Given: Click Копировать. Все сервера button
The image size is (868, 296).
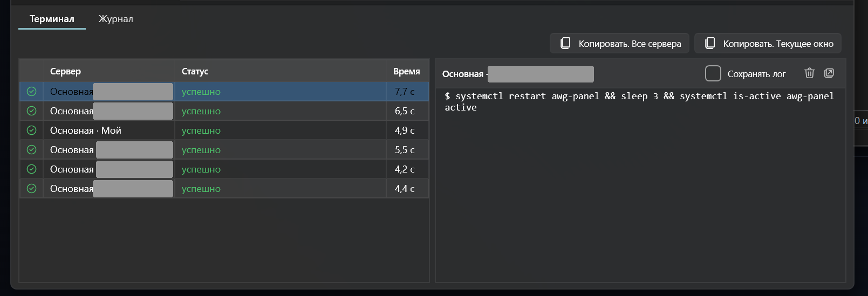Looking at the screenshot, I should pyautogui.click(x=619, y=43).
